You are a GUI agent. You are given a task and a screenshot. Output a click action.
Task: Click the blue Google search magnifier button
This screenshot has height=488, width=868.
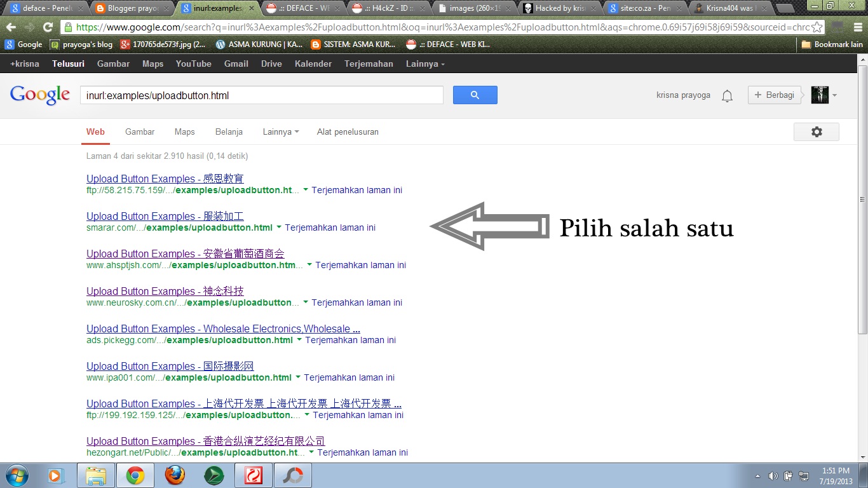(475, 95)
